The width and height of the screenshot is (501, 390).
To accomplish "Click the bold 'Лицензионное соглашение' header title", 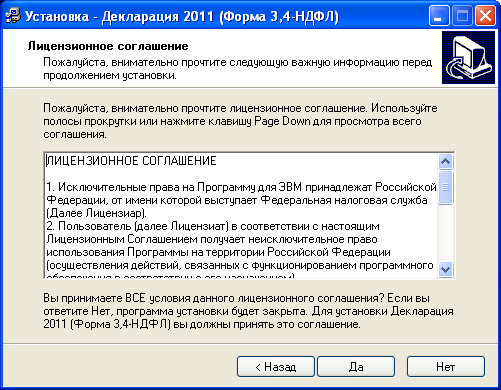I will pos(108,46).
